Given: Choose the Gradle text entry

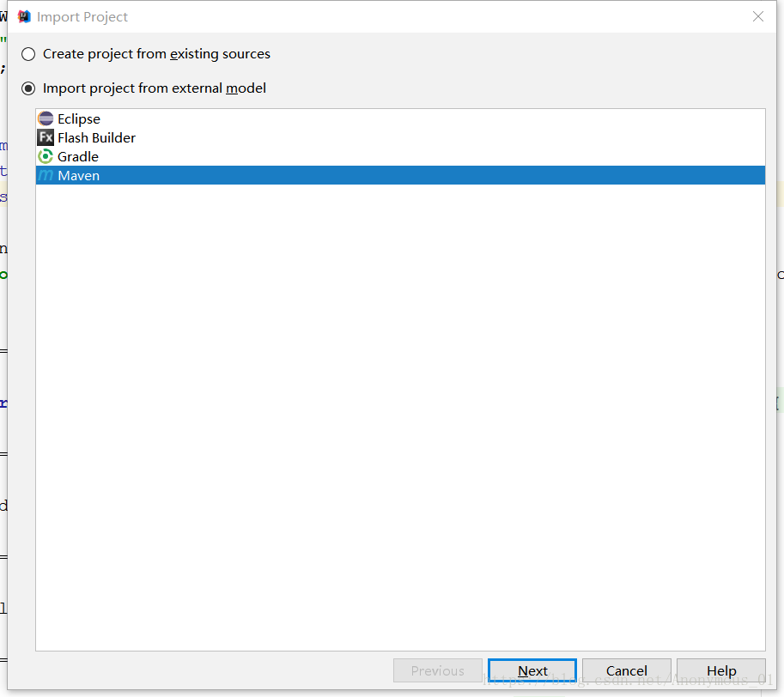Looking at the screenshot, I should click(x=78, y=156).
